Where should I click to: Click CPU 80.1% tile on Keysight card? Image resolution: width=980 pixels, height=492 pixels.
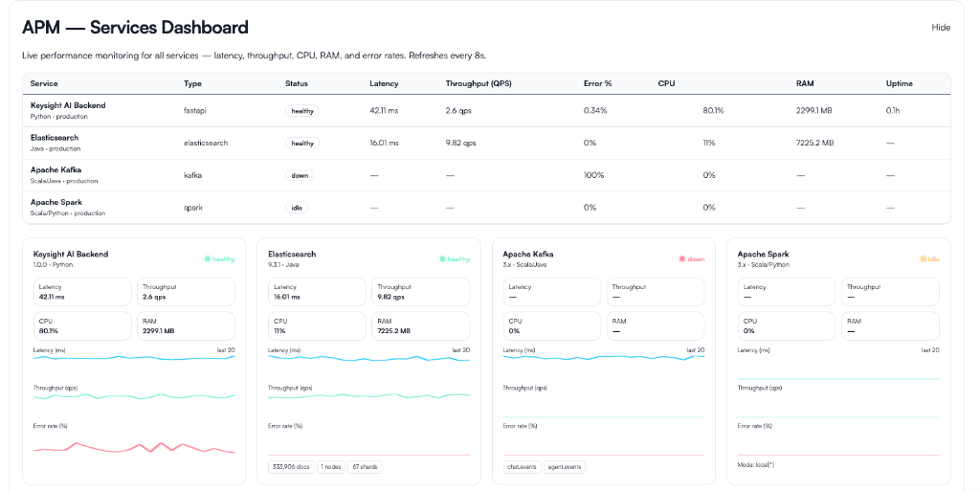(82, 325)
